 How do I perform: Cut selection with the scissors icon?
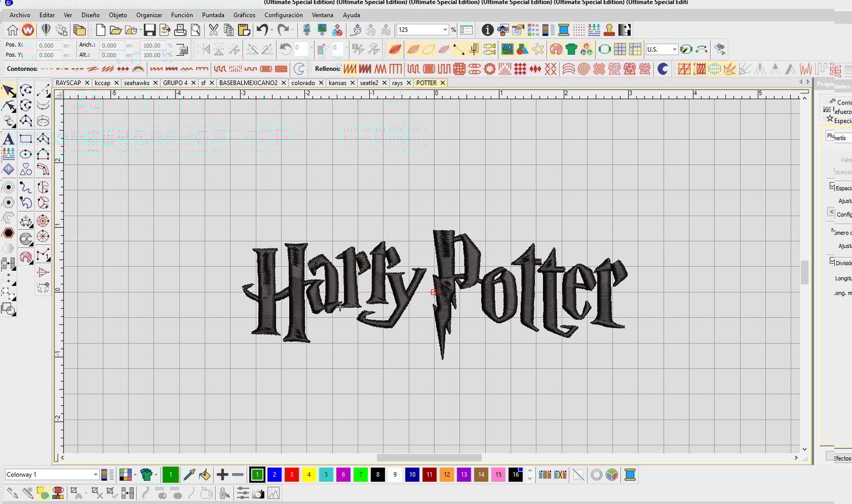[x=214, y=30]
